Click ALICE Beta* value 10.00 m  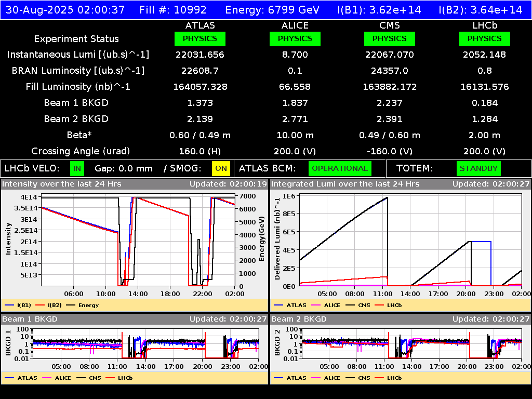[x=295, y=135]
